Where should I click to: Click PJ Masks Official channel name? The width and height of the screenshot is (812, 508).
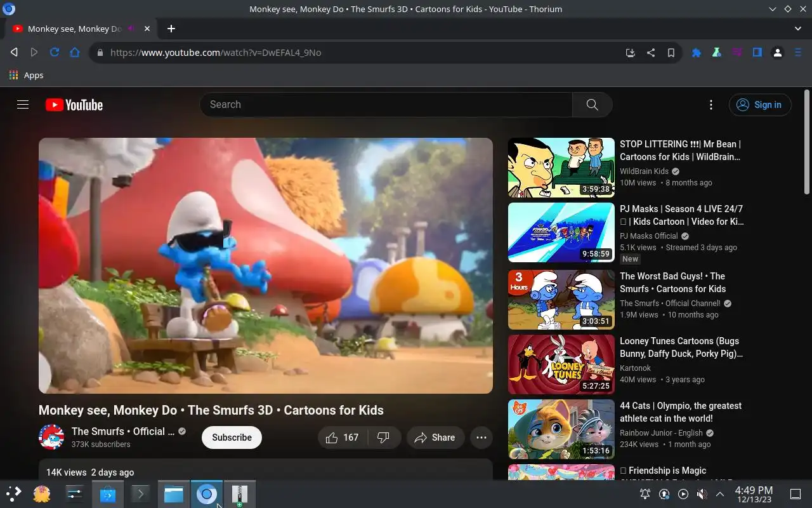[649, 236]
